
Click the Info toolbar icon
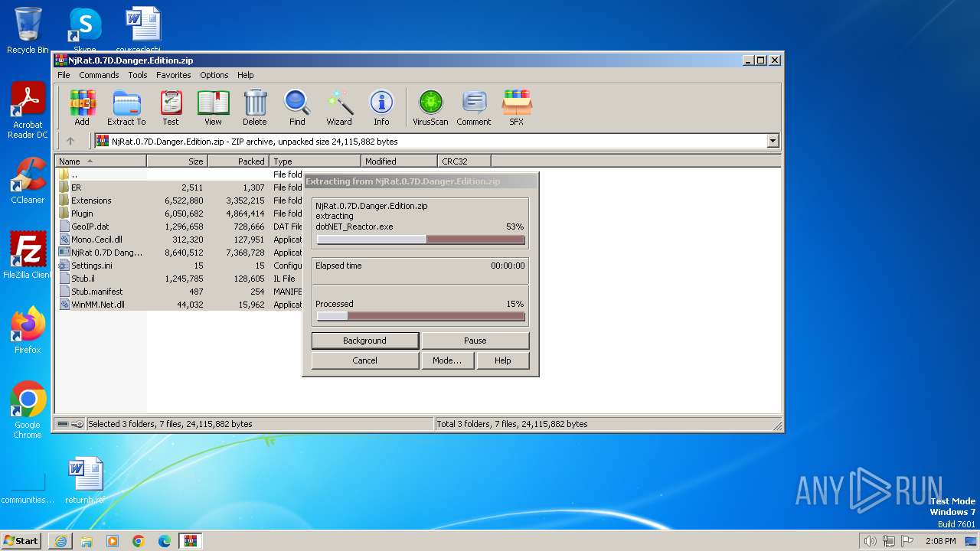pos(381,108)
